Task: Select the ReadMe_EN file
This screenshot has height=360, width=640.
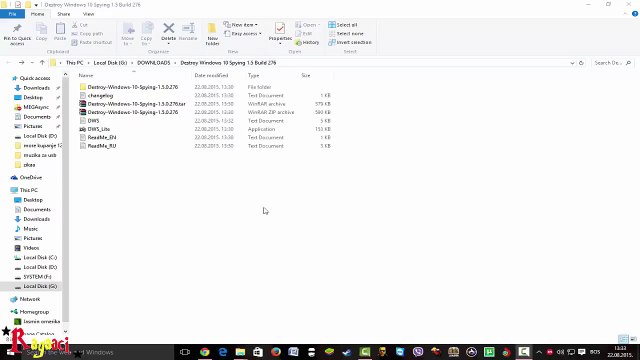Action: pyautogui.click(x=102, y=138)
